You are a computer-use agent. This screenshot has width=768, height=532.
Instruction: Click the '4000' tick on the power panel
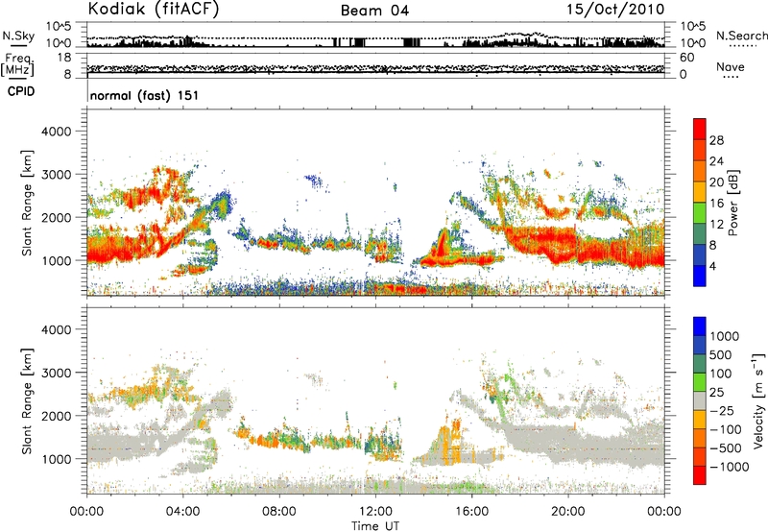pyautogui.click(x=57, y=132)
